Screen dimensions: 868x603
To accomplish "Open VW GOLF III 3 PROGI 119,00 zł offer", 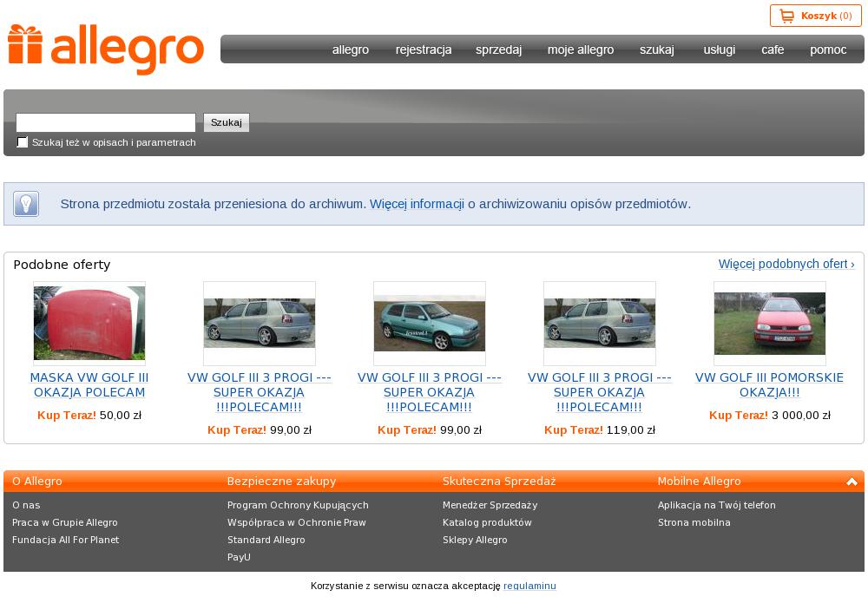I will [600, 391].
